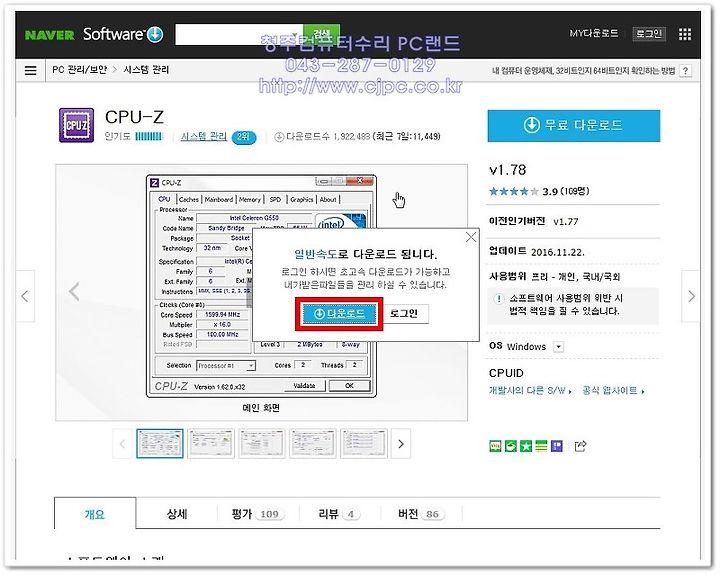Click the software usage warning info icon
Viewport: 720px width, 575px height.
click(x=499, y=299)
